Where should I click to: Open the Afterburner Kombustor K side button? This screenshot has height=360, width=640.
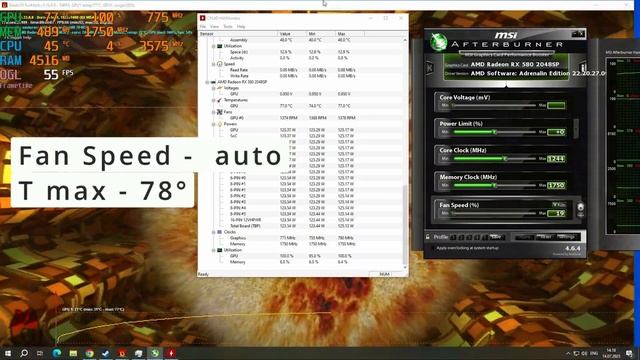click(430, 68)
